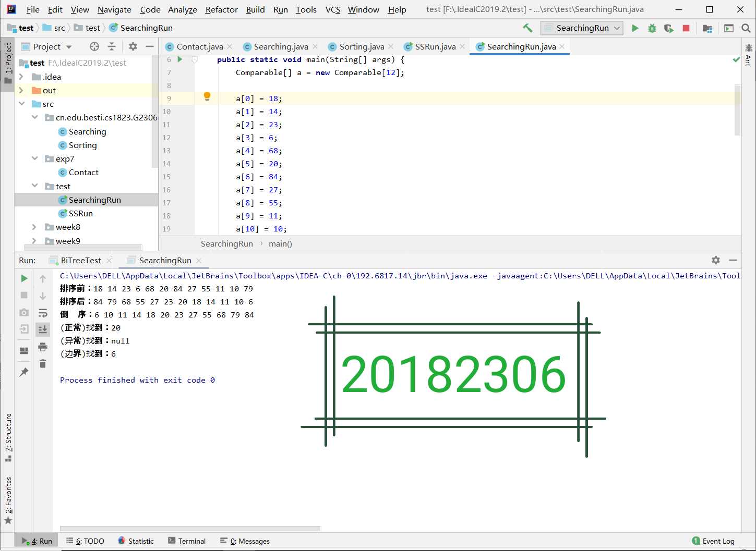The image size is (756, 551).
Task: Switch to the Sorting.java editor tab
Action: (362, 46)
